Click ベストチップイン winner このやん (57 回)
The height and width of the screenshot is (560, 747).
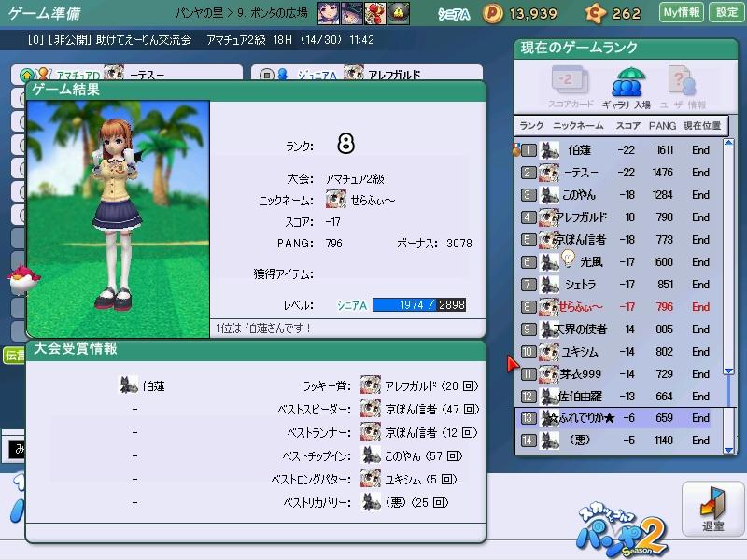tap(412, 455)
